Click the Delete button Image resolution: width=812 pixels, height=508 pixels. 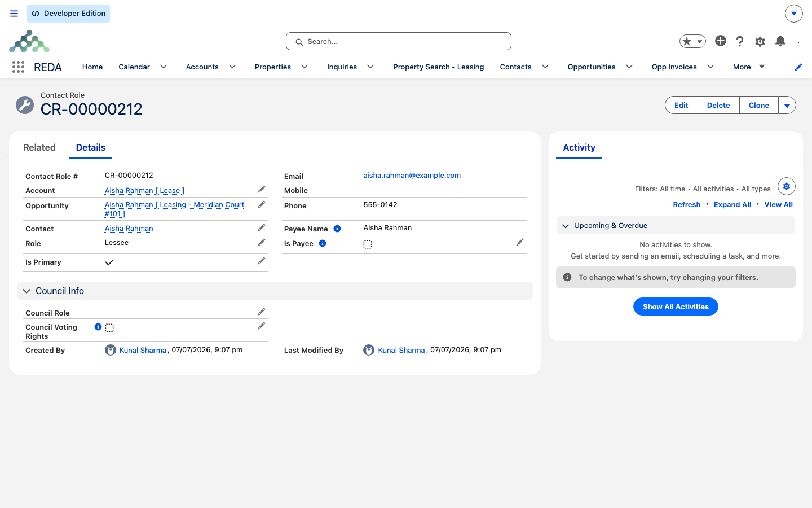pyautogui.click(x=718, y=105)
